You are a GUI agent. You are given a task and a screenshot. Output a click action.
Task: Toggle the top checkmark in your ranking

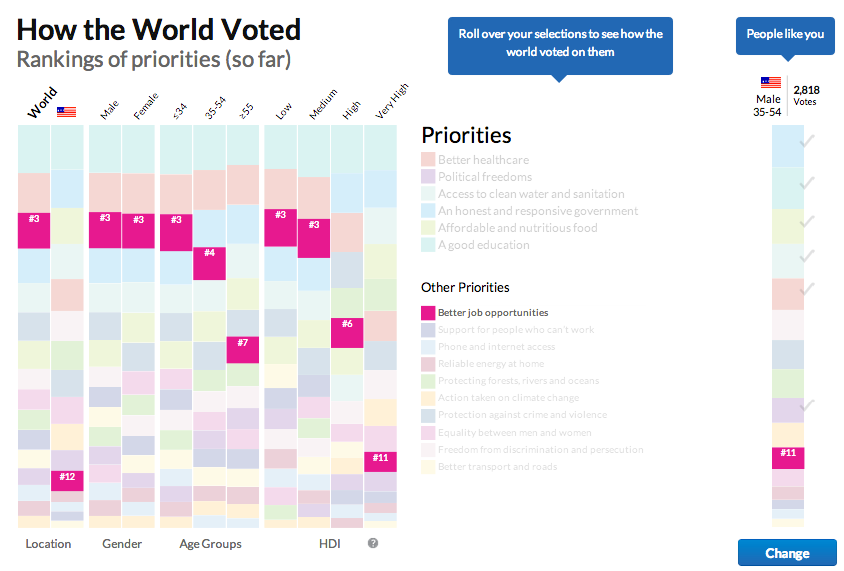click(807, 141)
